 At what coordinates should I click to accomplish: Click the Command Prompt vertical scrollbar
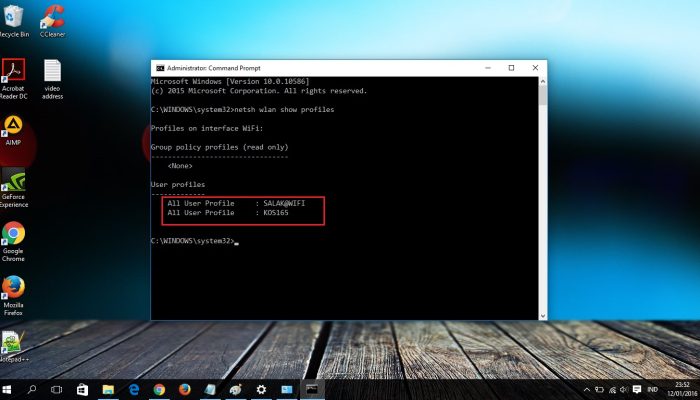[542, 200]
